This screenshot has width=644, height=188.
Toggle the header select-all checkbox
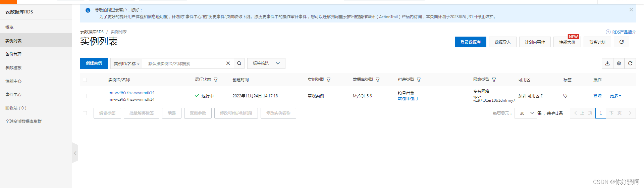click(x=85, y=80)
